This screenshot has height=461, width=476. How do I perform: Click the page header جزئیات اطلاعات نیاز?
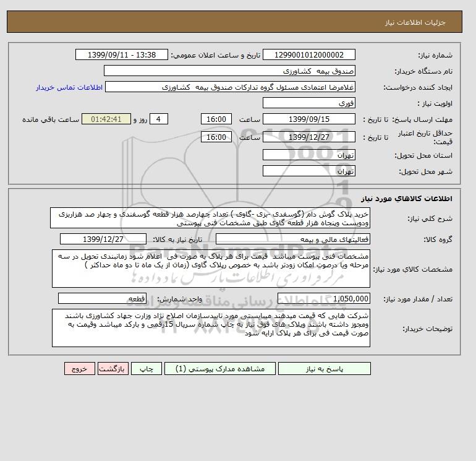pos(415,22)
